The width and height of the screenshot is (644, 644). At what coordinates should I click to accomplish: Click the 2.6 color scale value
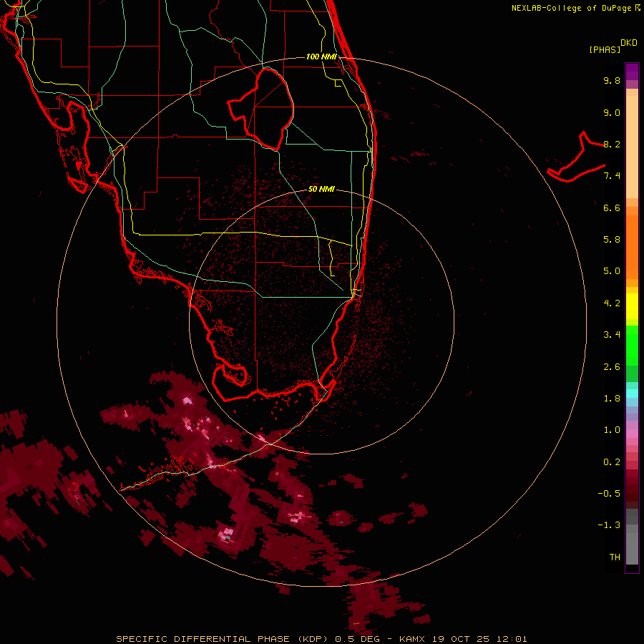point(612,367)
